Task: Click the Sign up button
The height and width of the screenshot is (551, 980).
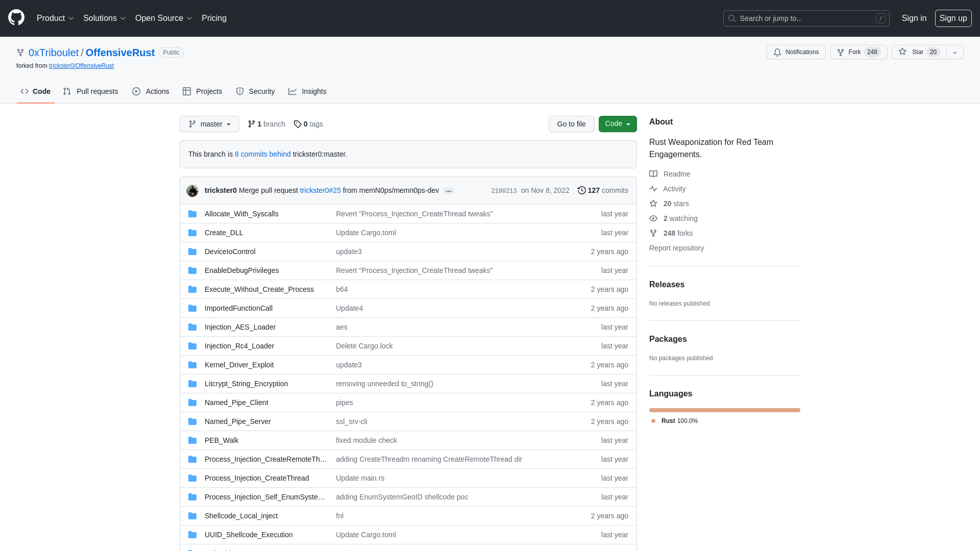Action: click(x=953, y=18)
